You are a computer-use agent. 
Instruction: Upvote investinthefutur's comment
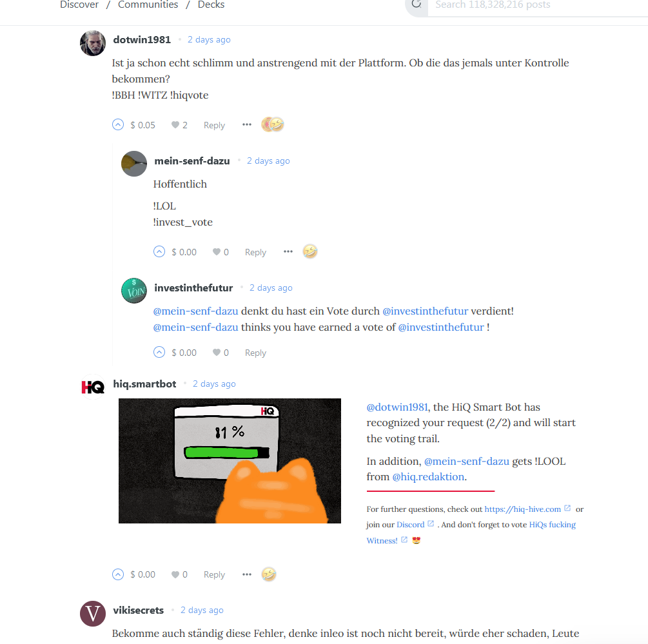[x=159, y=353]
